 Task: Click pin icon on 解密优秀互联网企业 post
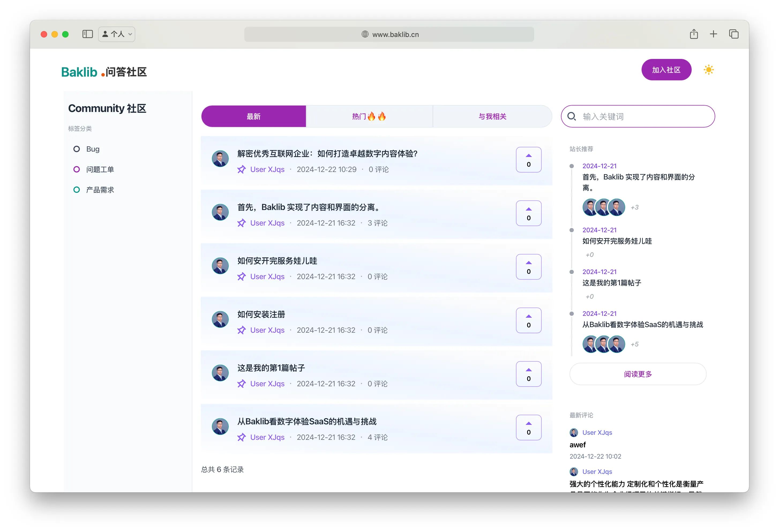coord(241,169)
